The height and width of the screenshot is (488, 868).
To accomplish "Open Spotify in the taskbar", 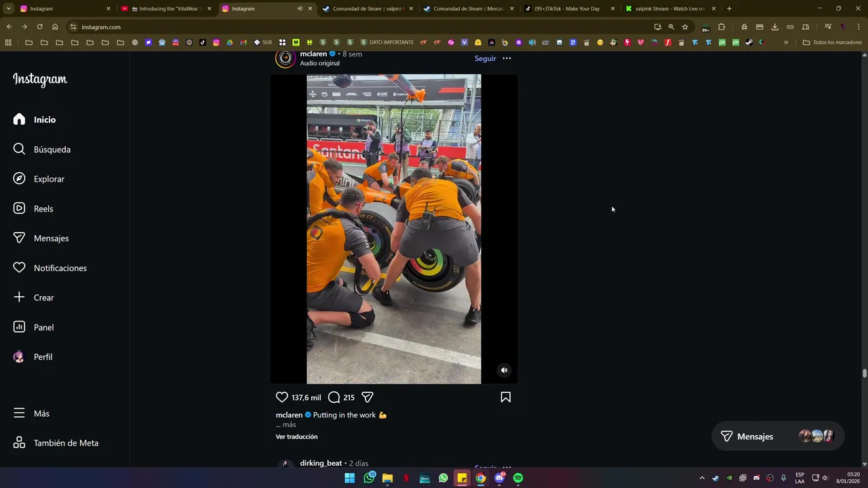I will [518, 478].
